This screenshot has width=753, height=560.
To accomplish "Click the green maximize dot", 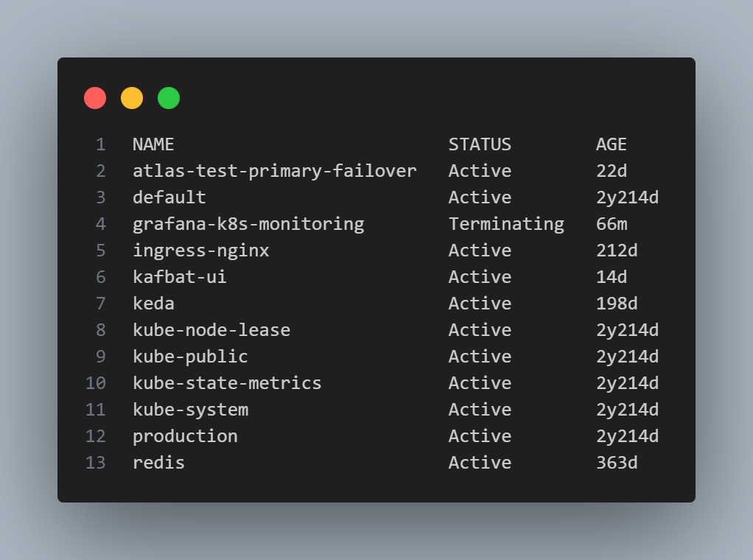I will [x=169, y=98].
